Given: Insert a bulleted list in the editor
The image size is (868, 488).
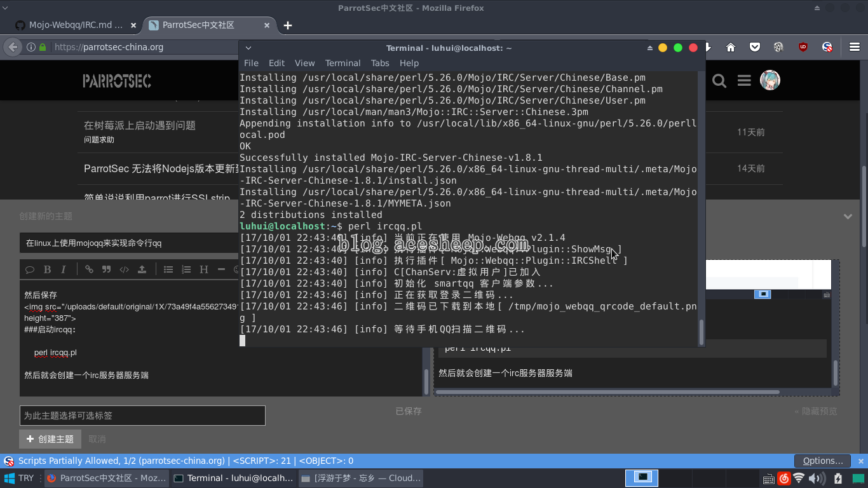Looking at the screenshot, I should [168, 269].
